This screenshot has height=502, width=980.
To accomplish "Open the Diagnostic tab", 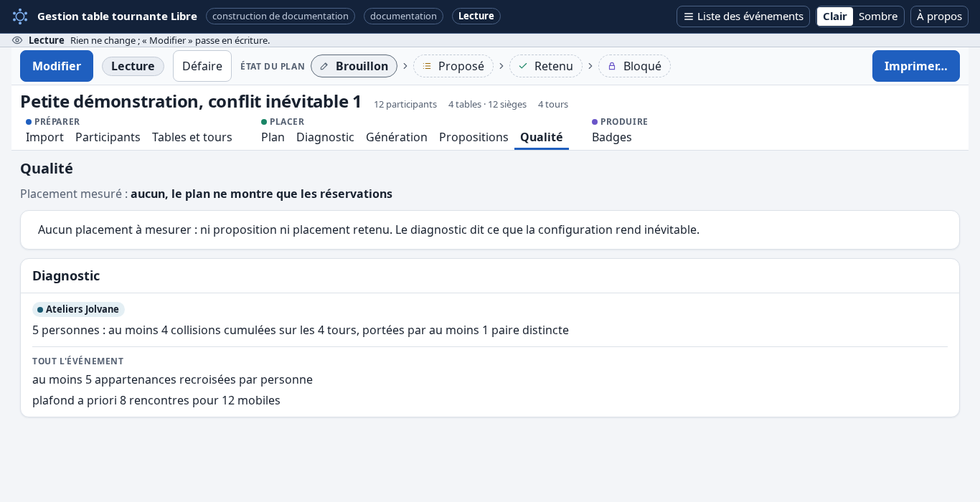I will [x=325, y=137].
